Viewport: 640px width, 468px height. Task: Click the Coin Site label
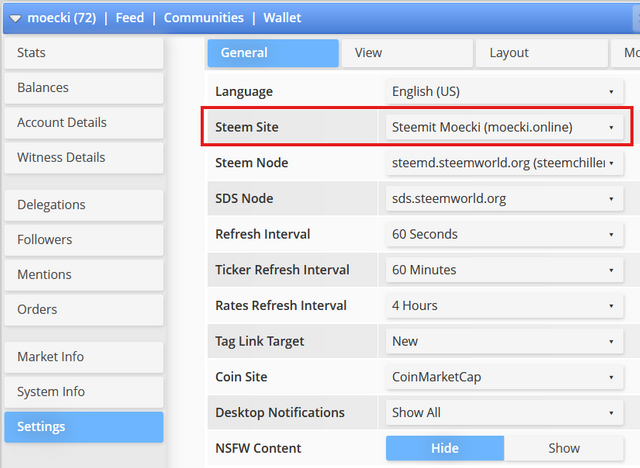pyautogui.click(x=241, y=377)
